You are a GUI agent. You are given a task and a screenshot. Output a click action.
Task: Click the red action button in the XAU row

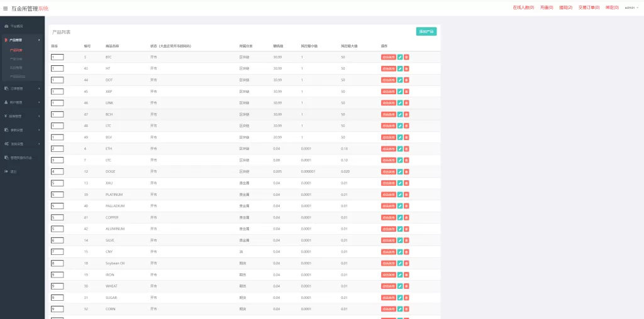(389, 183)
